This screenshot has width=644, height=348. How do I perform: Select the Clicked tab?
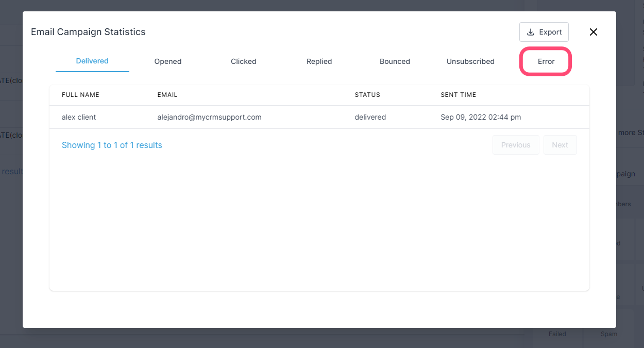tap(244, 61)
